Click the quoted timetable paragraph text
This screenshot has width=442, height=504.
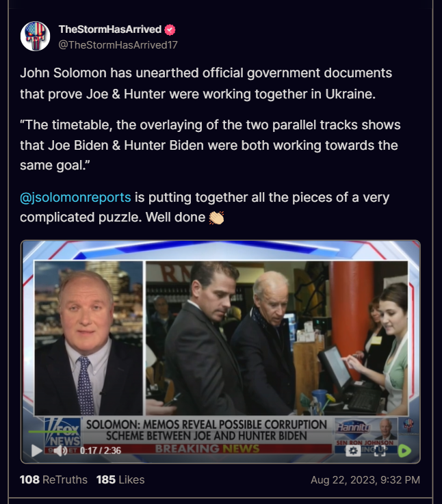pyautogui.click(x=210, y=145)
